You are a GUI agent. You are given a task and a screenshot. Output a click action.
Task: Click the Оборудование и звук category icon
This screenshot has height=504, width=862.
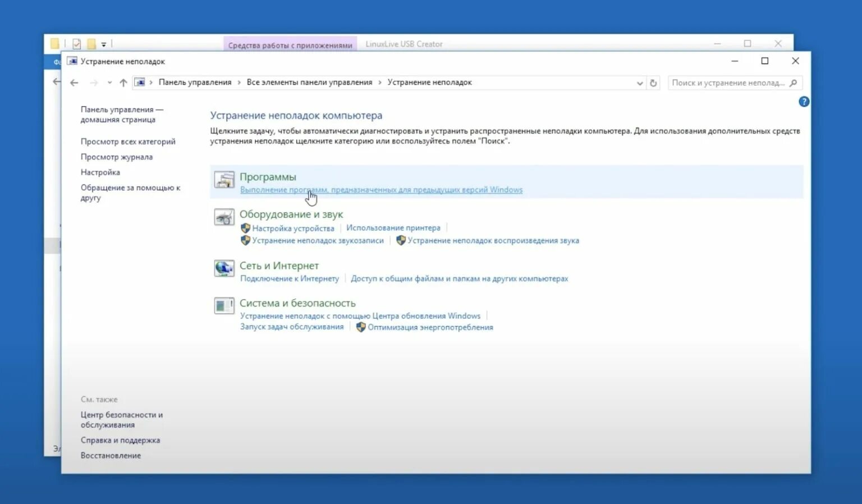[224, 217]
